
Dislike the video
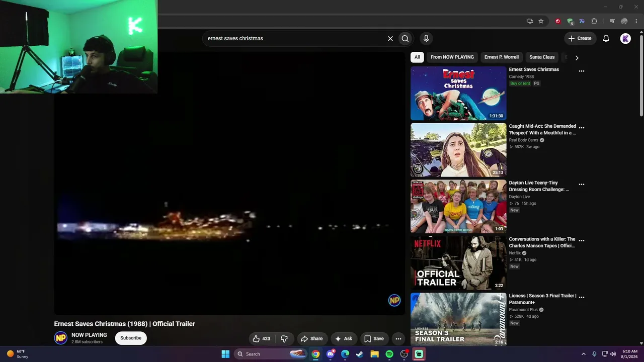click(284, 338)
